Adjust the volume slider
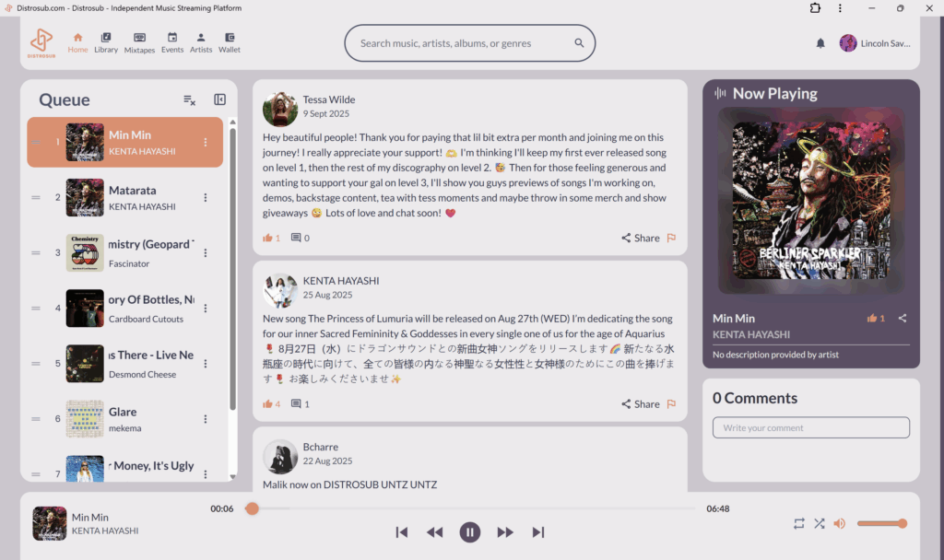The height and width of the screenshot is (560, 944). click(x=879, y=523)
